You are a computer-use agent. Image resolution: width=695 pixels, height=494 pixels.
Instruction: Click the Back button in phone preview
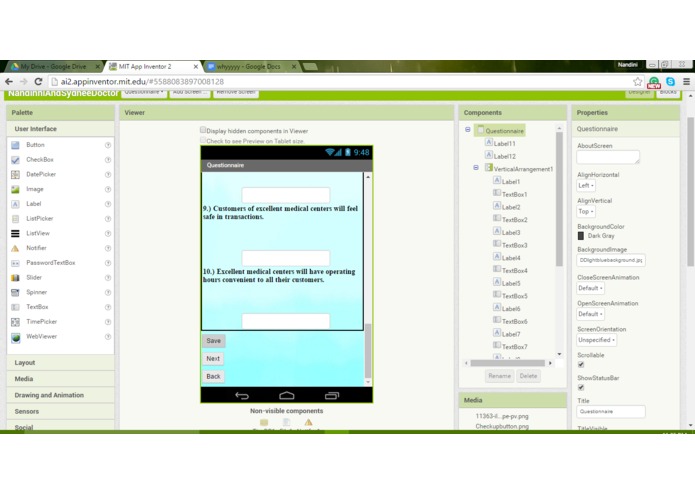point(213,376)
